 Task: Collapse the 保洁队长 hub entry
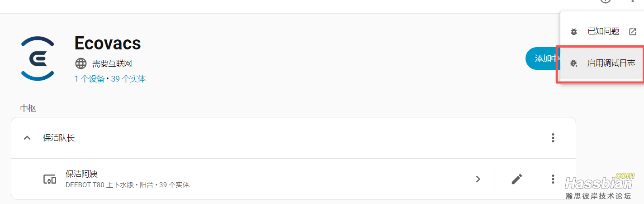[27, 138]
